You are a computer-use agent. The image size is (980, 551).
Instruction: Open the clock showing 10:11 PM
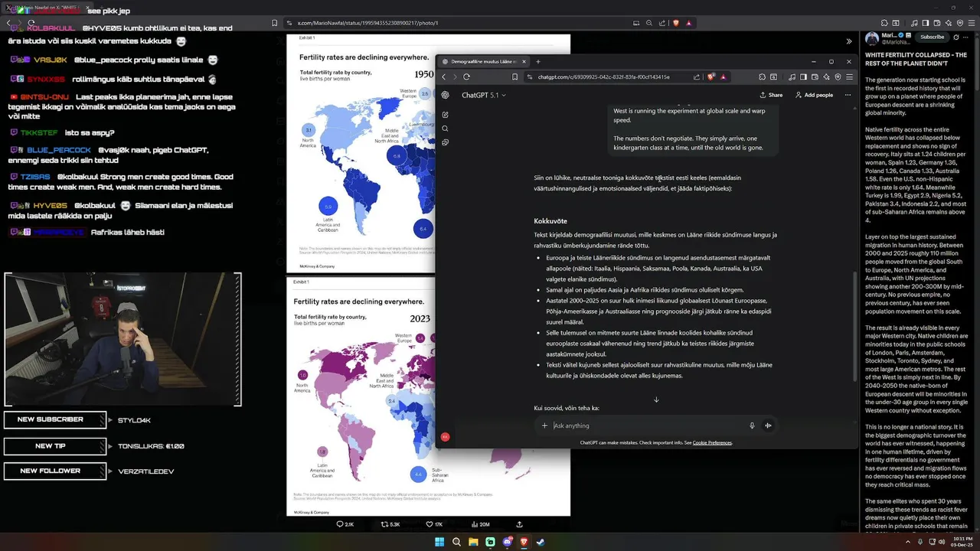click(x=962, y=543)
